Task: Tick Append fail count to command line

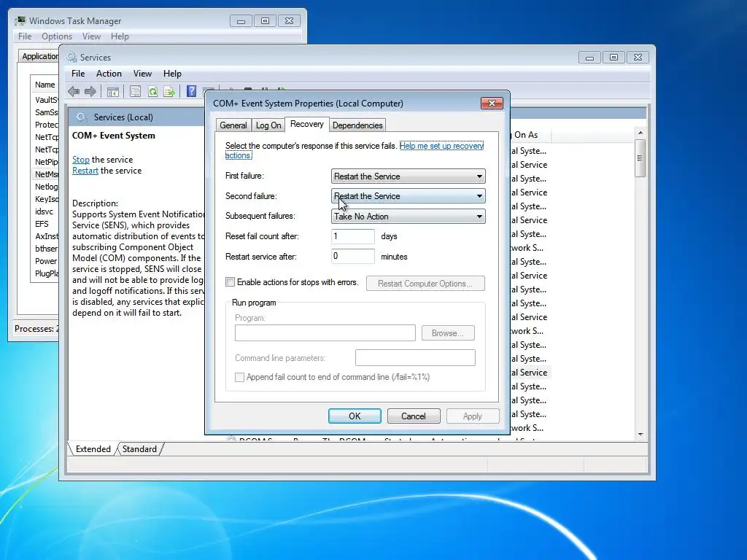Action: (239, 377)
